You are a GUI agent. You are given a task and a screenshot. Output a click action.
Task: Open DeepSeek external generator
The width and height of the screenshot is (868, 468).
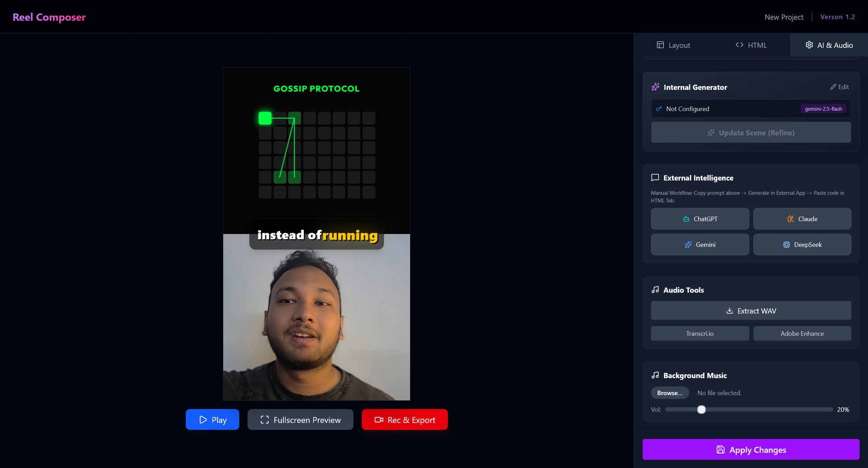tap(802, 244)
